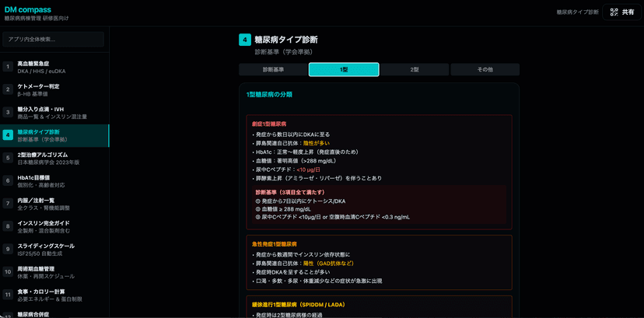Viewport: 644px width, 318px height.
Task: Click the 発症から7日以内にケトーシス/DKA criterion
Action: (301, 201)
